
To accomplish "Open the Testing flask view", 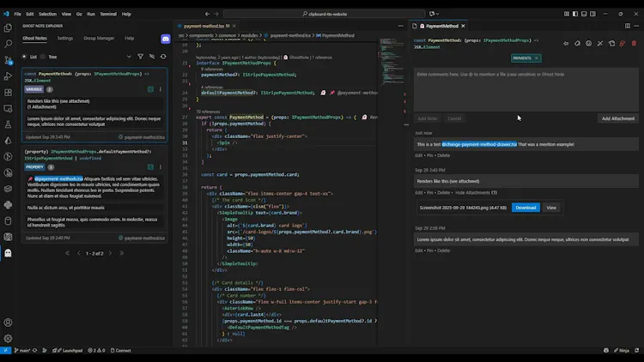I will [8, 124].
